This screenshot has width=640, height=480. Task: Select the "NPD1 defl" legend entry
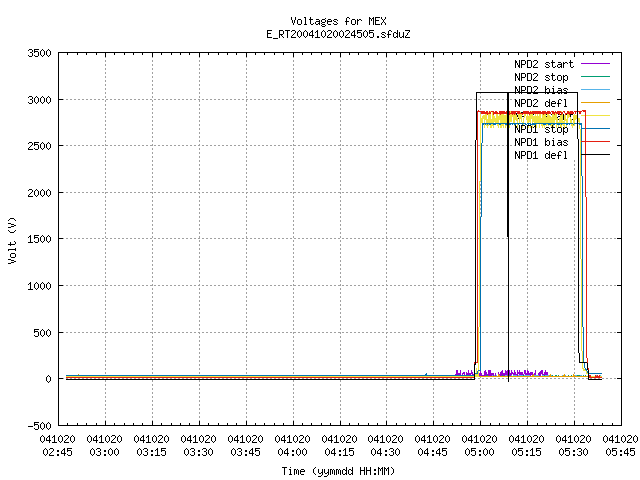coord(541,155)
